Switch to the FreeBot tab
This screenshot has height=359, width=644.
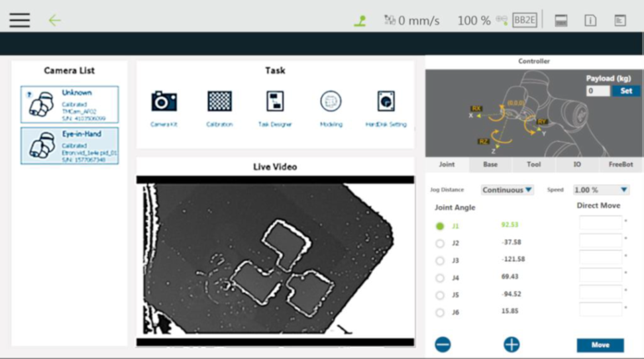621,164
